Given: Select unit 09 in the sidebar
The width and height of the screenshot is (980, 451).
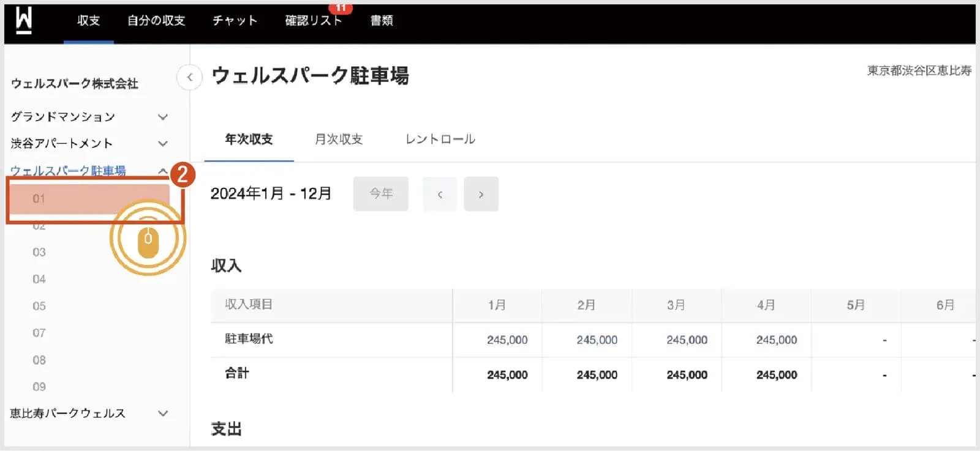Looking at the screenshot, I should [x=39, y=387].
